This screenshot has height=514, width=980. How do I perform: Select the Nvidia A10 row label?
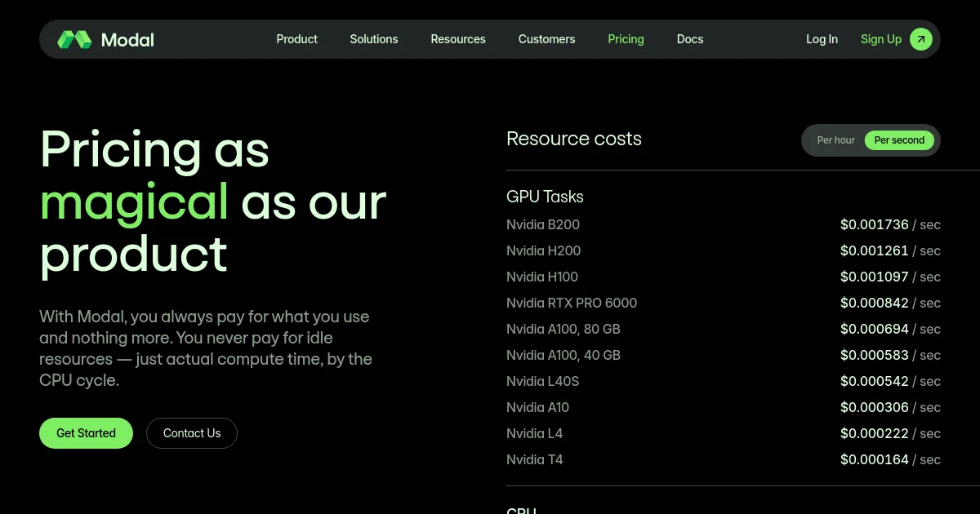(537, 407)
